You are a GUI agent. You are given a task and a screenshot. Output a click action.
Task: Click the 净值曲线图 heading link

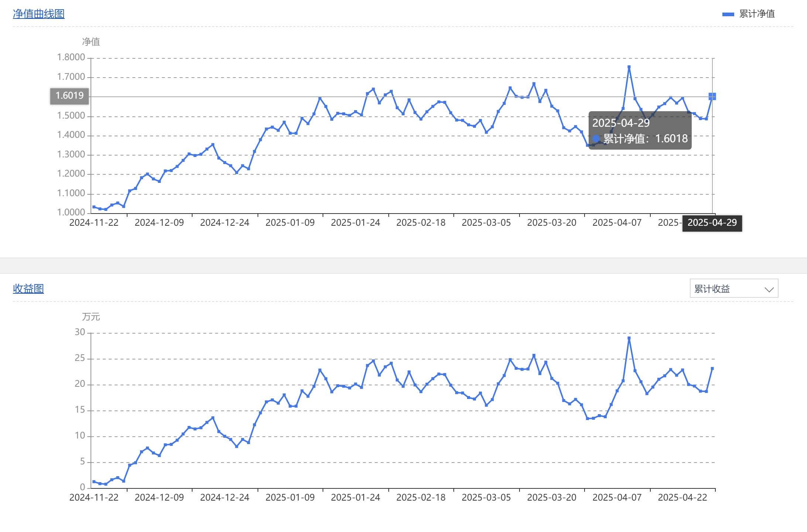coord(38,14)
